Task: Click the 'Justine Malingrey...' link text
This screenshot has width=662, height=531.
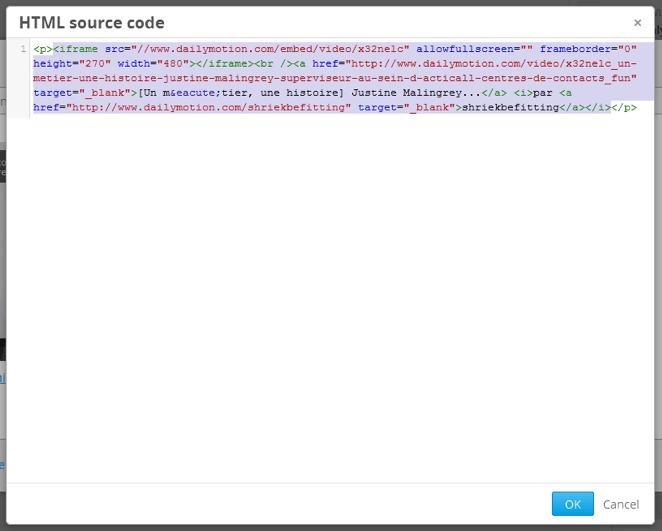Action: [416, 93]
